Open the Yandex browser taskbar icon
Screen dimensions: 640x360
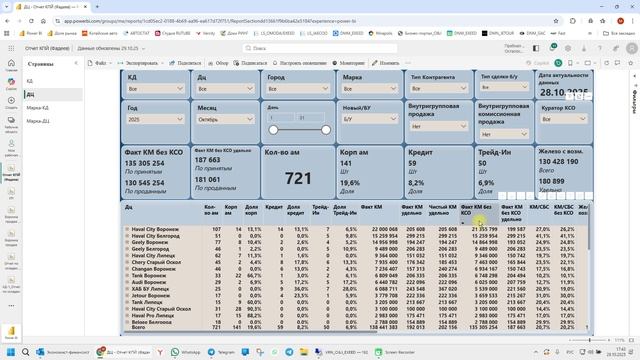[x=160, y=352]
